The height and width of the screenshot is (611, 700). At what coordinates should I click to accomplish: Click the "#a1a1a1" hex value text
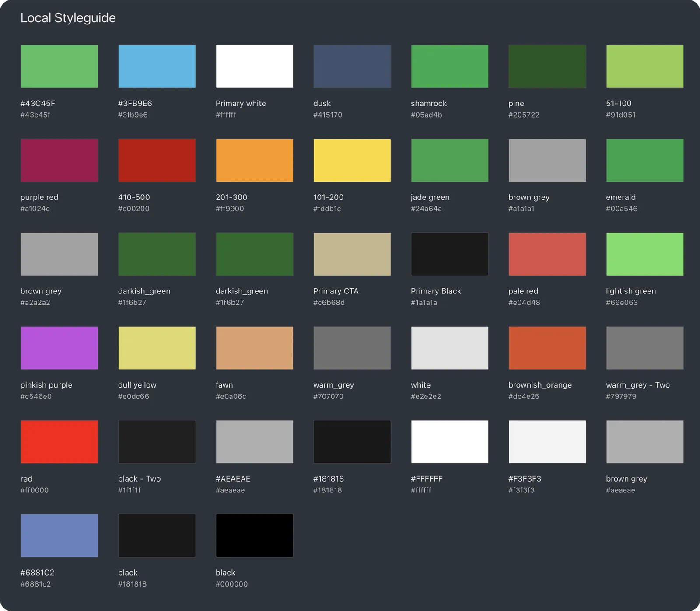pyautogui.click(x=521, y=209)
